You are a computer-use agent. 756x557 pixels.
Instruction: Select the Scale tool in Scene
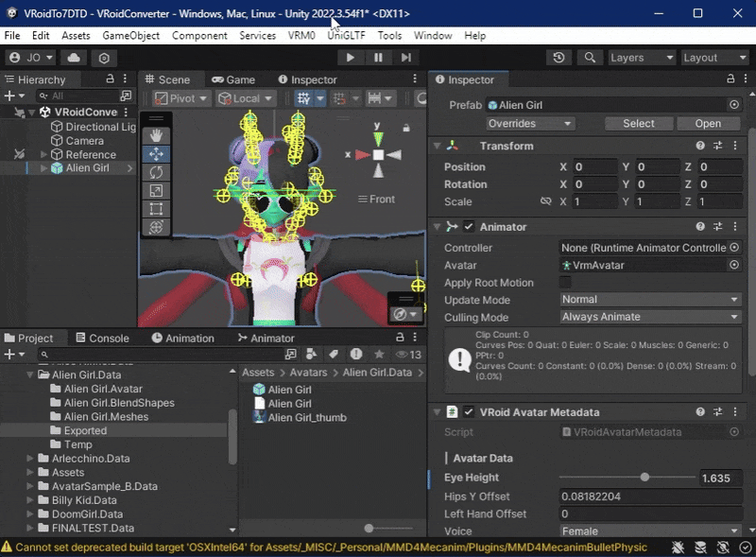[x=156, y=191]
